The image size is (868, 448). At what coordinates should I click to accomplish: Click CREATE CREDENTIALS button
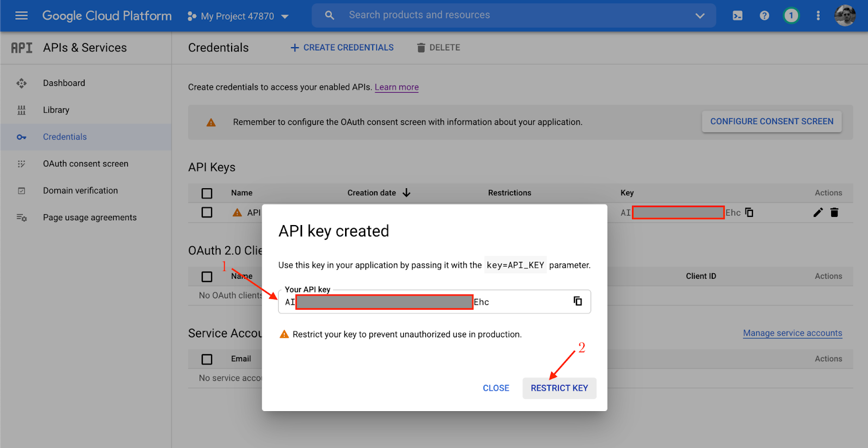pos(342,48)
